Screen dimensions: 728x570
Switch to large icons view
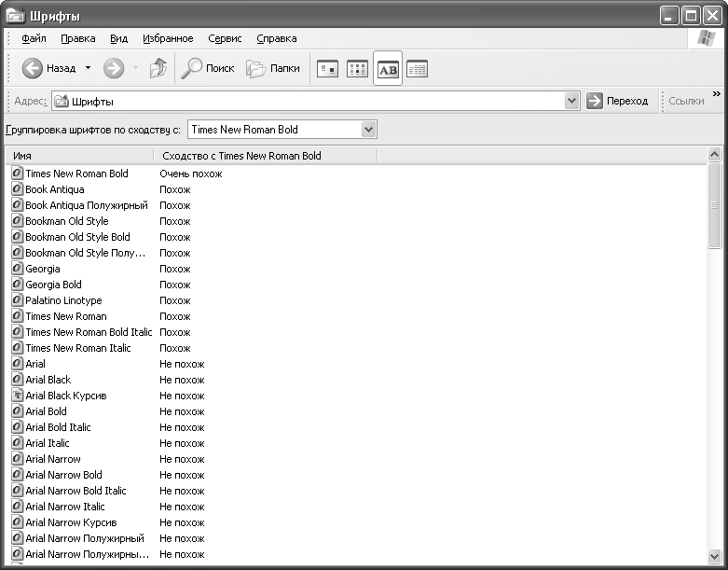click(327, 69)
